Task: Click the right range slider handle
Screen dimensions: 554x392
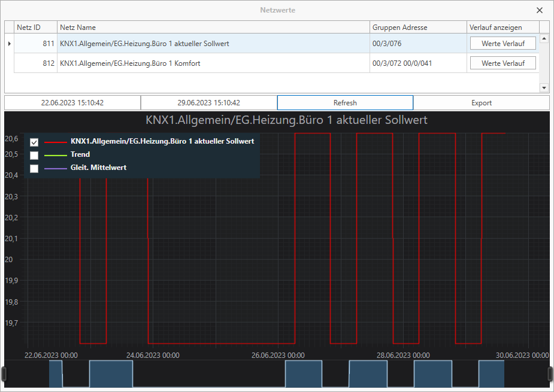Action: point(550,373)
